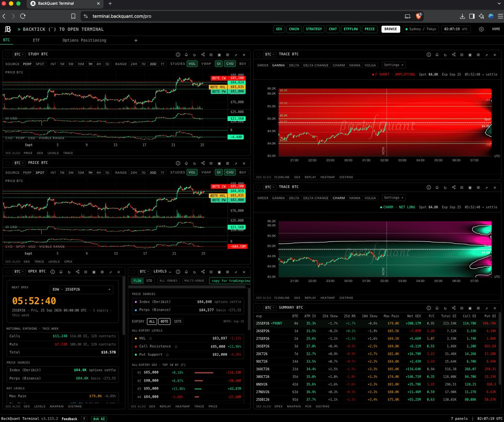This screenshot has height=422, width=504.
Task: Click the Brave shield icon in address bar
Action: [x=419, y=16]
